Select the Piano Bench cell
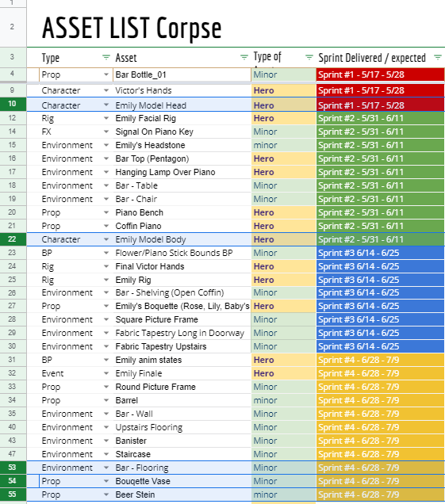The image size is (445, 504). 182,212
